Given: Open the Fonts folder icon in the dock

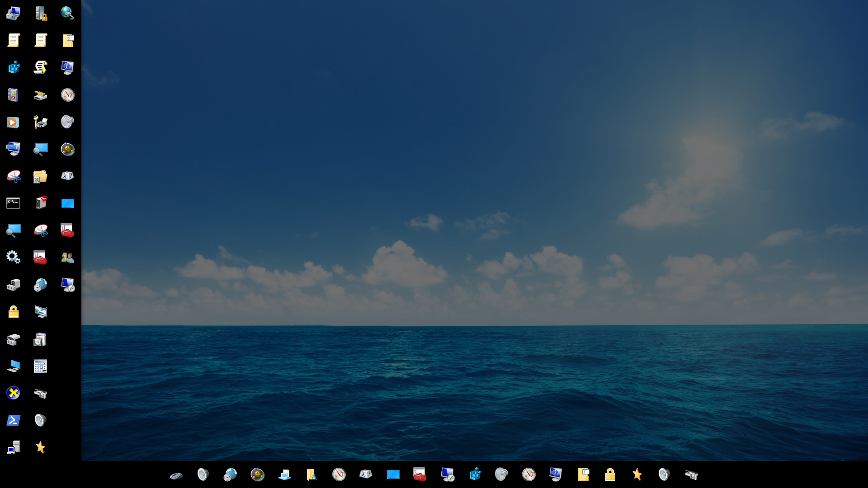Looking at the screenshot, I should pyautogui.click(x=312, y=474).
